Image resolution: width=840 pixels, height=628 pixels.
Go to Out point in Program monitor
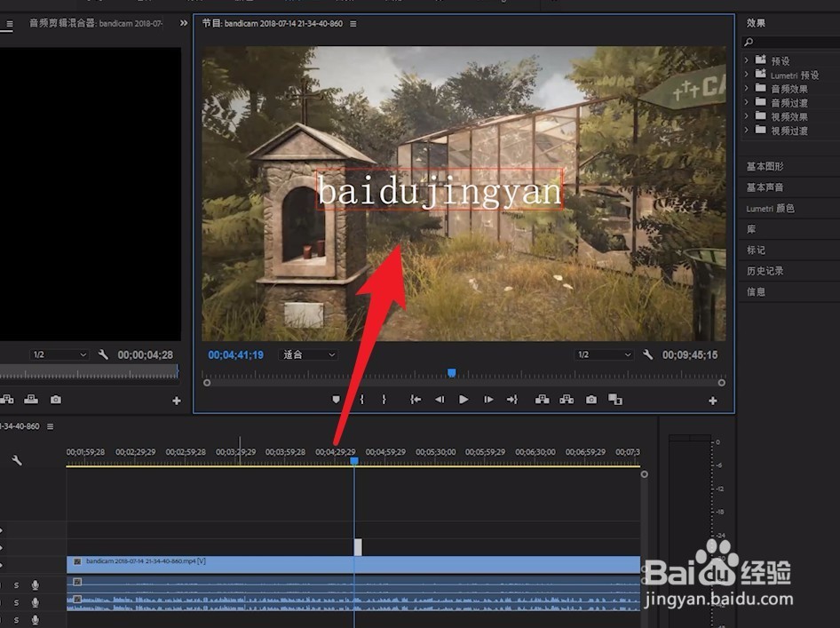point(512,400)
